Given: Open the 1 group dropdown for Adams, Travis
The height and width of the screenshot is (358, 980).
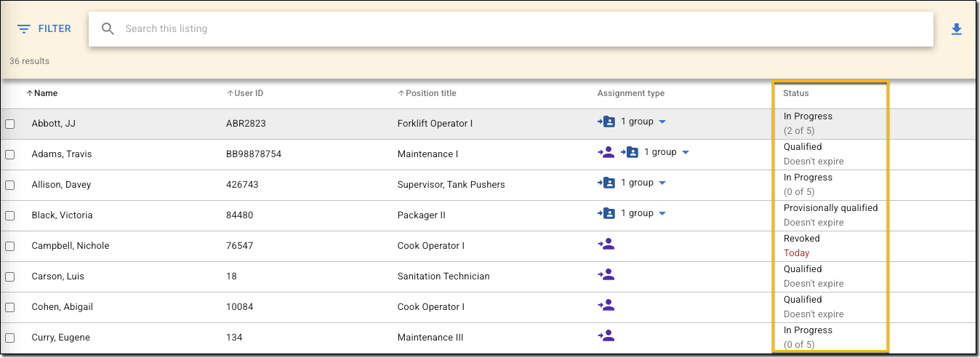Looking at the screenshot, I should click(685, 153).
